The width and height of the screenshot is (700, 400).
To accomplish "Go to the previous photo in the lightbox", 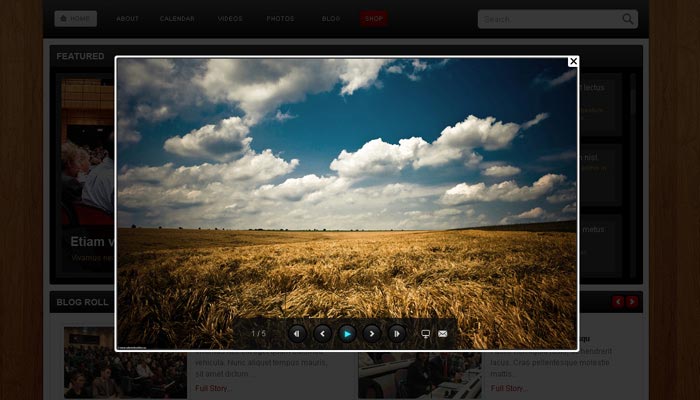I will pos(322,333).
